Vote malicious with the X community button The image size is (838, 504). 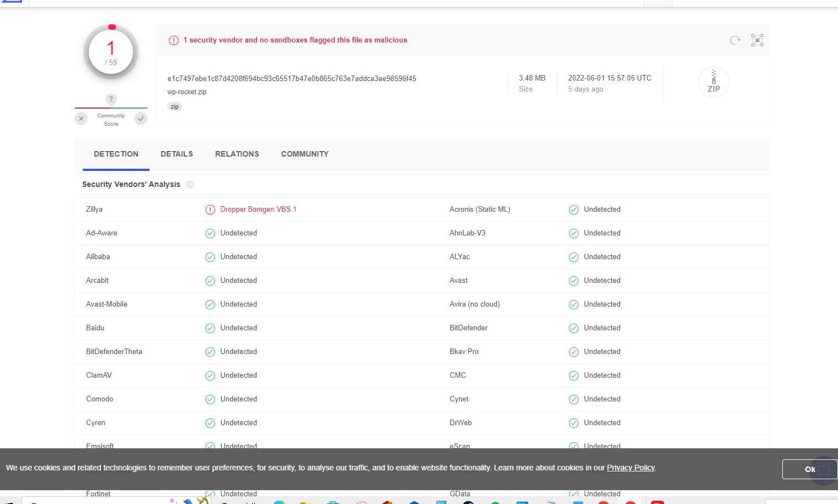pos(81,119)
